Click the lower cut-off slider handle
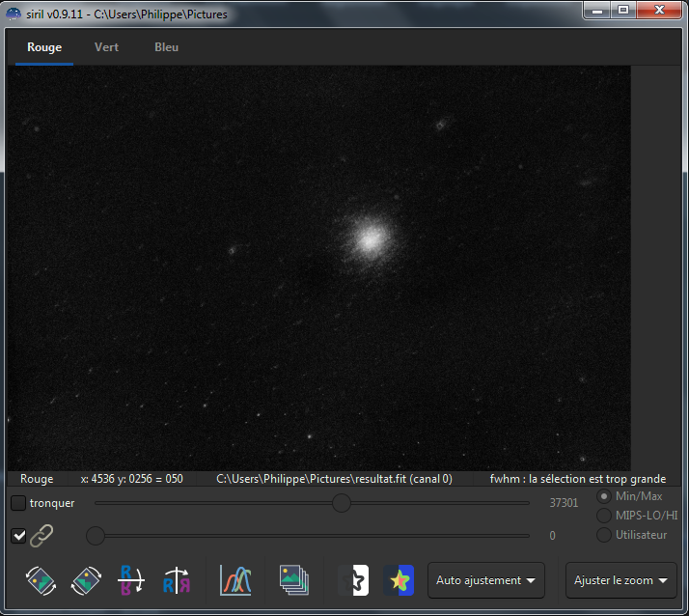This screenshot has width=689, height=616. pyautogui.click(x=96, y=536)
